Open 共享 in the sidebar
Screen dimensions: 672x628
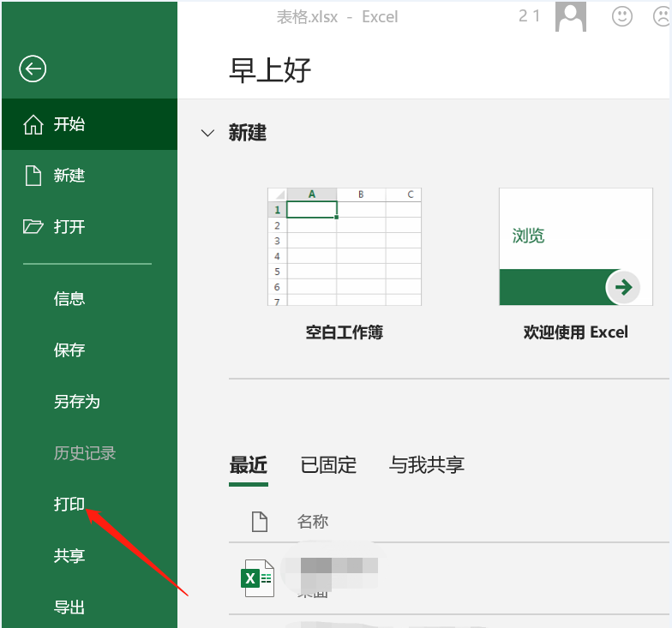[69, 555]
